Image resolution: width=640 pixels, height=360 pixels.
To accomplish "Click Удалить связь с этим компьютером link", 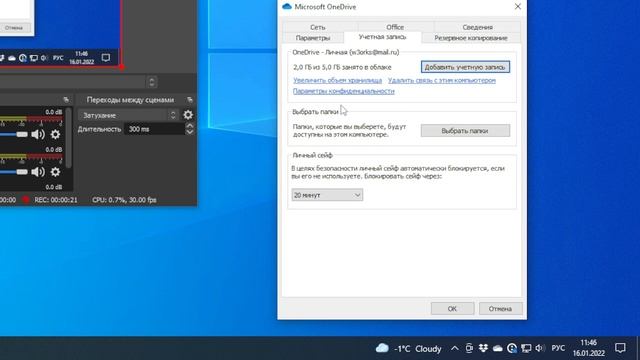I will (442, 80).
